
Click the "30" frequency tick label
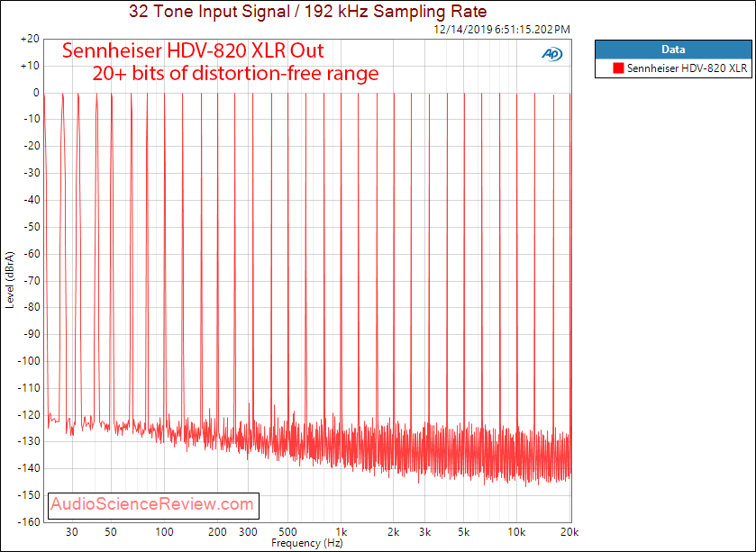[x=72, y=532]
